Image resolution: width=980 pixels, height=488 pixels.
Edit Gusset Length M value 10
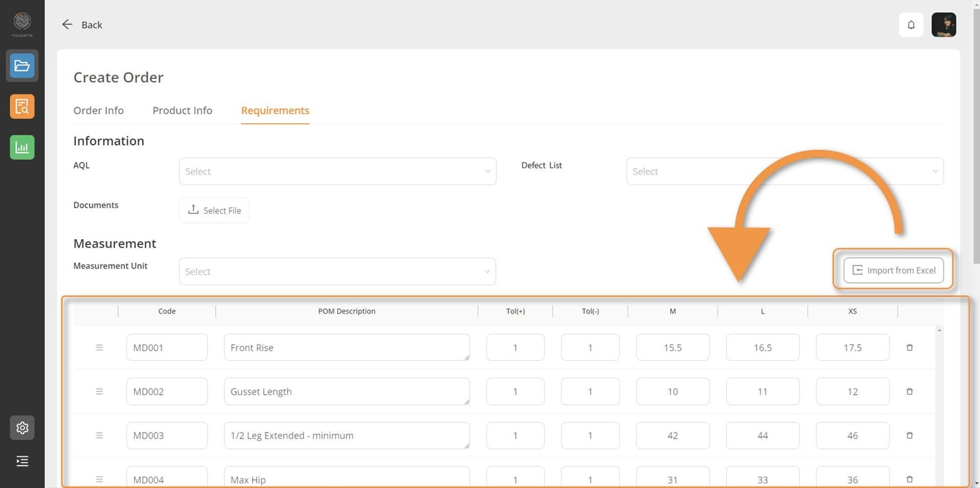673,391
